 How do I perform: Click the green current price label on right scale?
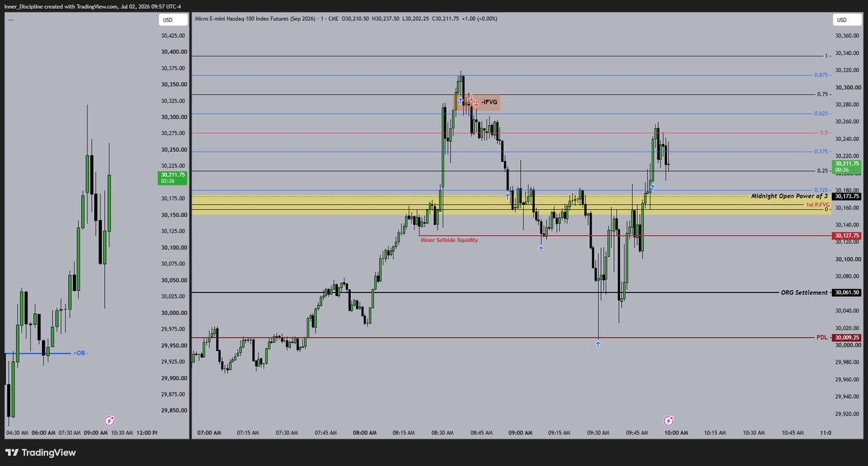pyautogui.click(x=846, y=166)
